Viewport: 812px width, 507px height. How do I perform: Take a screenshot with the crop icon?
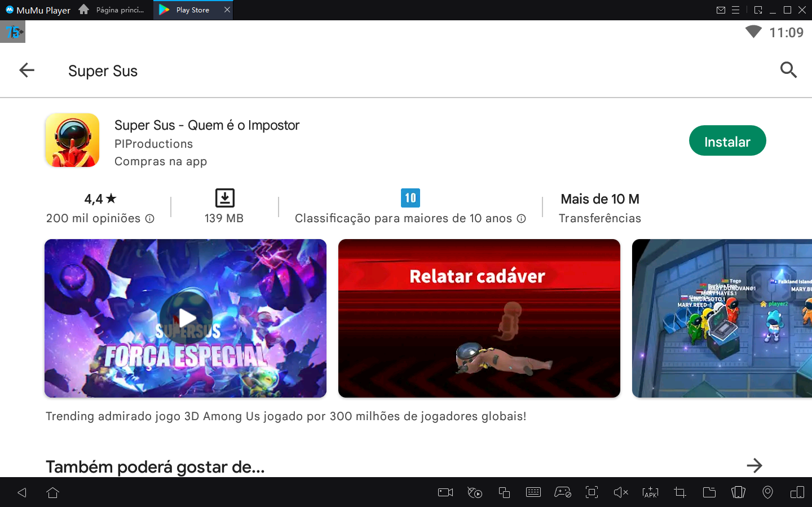pyautogui.click(x=679, y=492)
